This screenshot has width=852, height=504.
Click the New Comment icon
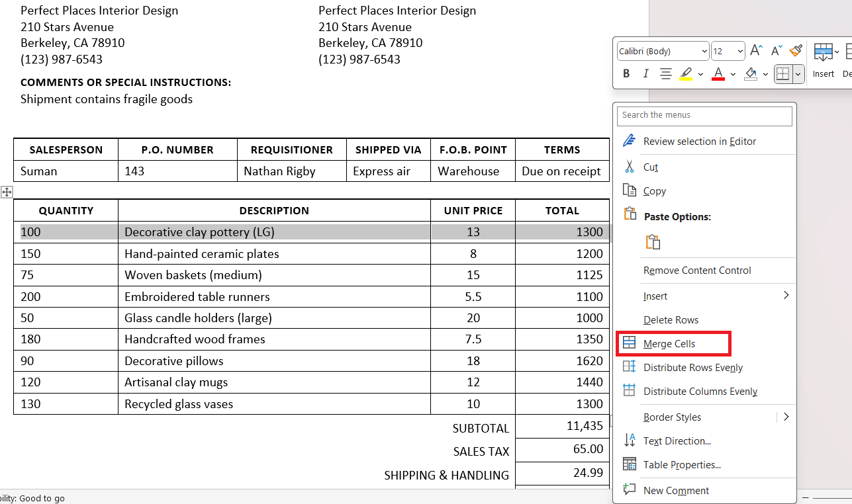point(630,490)
